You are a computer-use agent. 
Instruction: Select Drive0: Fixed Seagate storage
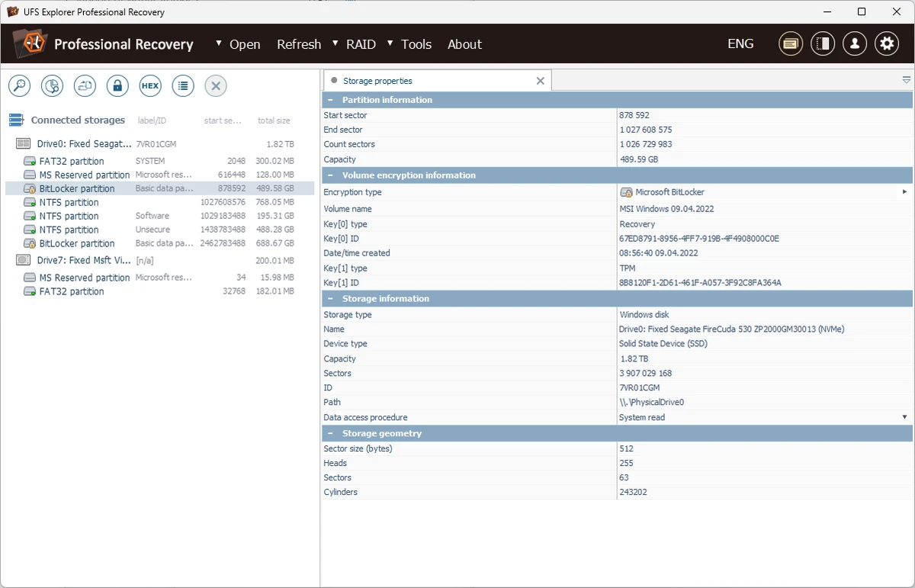[x=159, y=143]
